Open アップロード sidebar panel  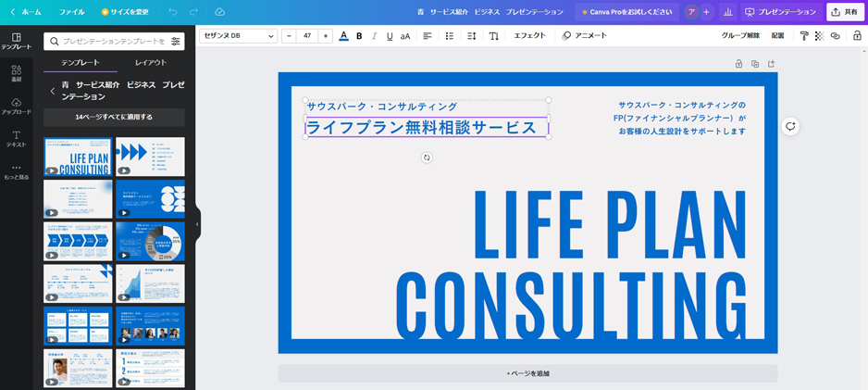tap(16, 106)
